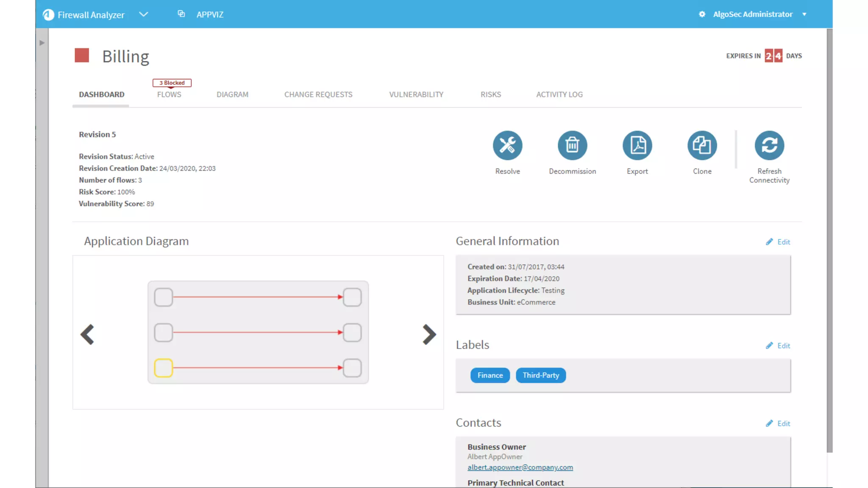This screenshot has height=488, width=868.
Task: Click the albert.appowner@company.com email link
Action: pos(520,467)
